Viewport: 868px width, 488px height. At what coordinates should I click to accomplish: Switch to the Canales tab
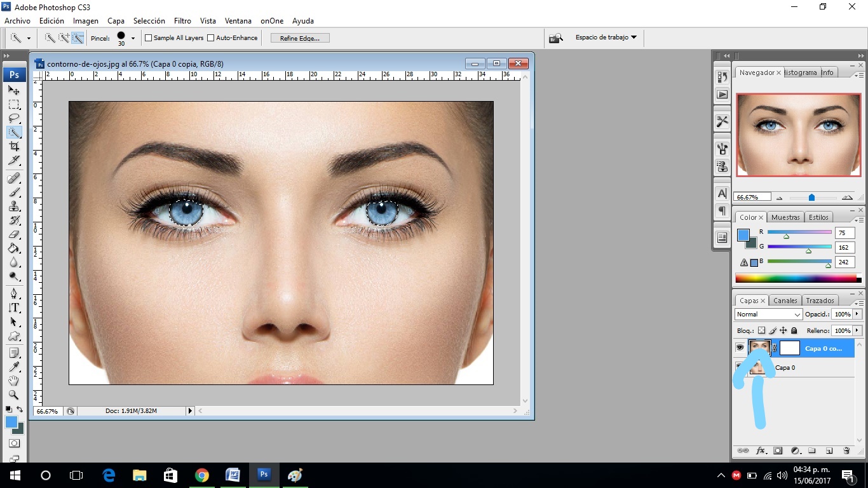(785, 301)
